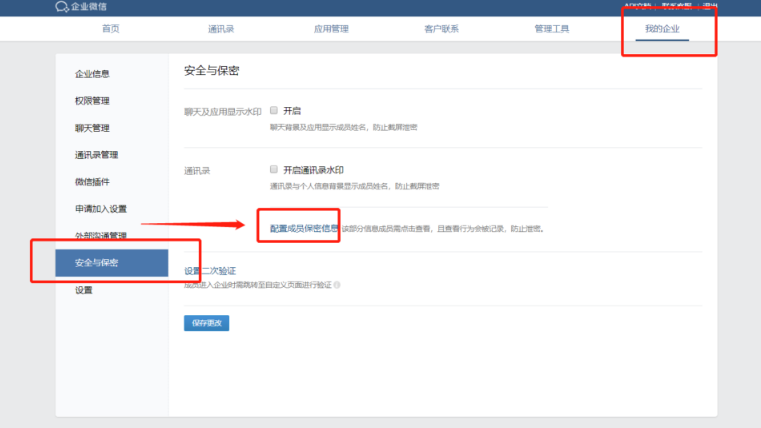Select the 客户联系 tab
761x428 pixels.
pos(441,29)
